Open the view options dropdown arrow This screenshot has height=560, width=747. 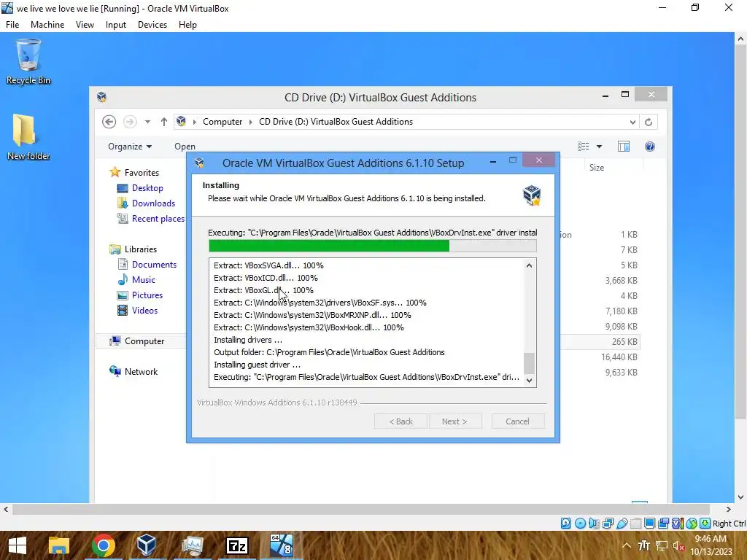(x=600, y=146)
